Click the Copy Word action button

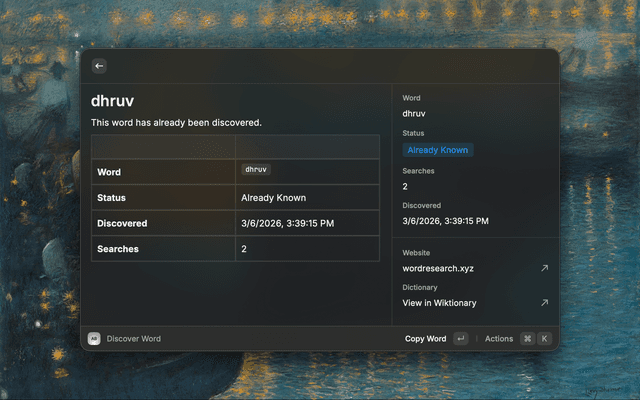[x=425, y=339]
